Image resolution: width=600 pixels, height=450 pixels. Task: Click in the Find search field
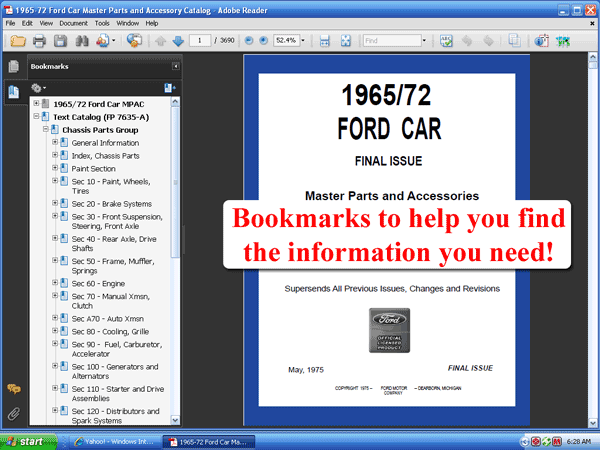click(391, 41)
